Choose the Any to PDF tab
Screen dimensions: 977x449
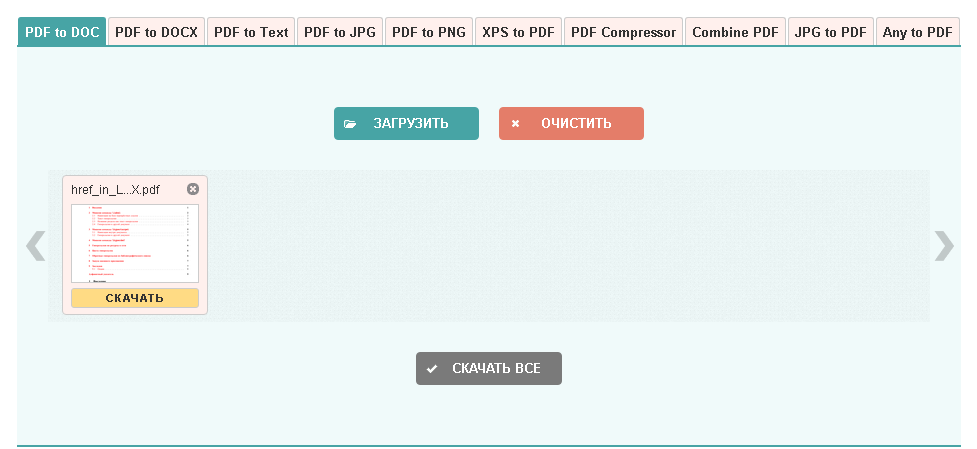point(917,32)
